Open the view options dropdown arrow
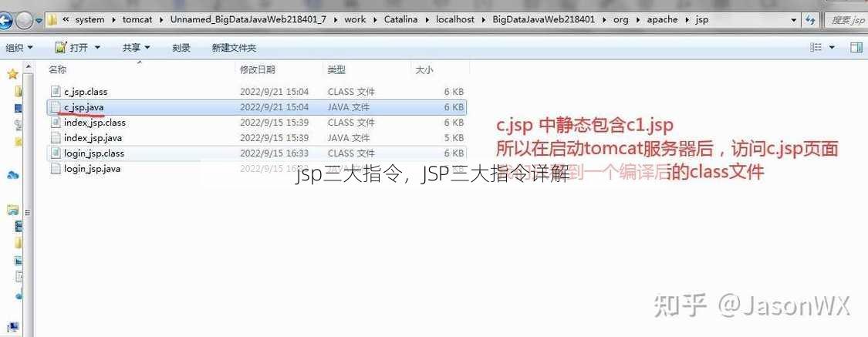 (x=832, y=48)
